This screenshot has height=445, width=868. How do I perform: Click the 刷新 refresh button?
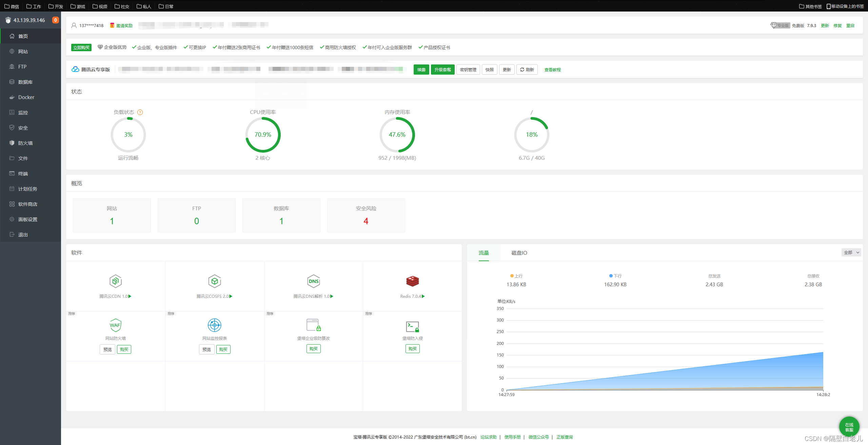point(527,70)
